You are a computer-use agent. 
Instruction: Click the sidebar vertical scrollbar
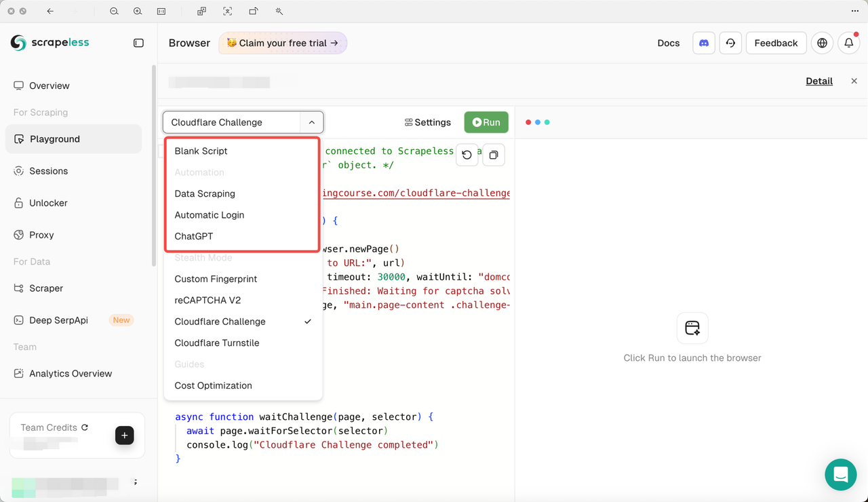[x=154, y=166]
